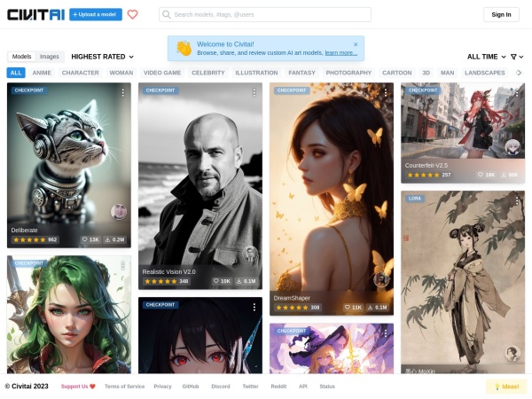Screen dimensions: 532x399
Task: Switch view to Models
Action: [x=22, y=56]
